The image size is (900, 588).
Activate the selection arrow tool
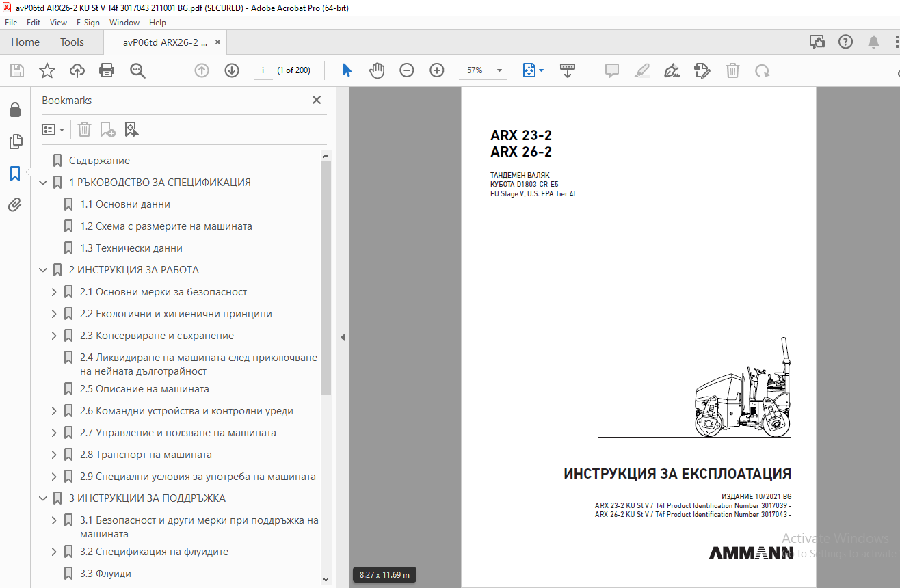click(347, 70)
